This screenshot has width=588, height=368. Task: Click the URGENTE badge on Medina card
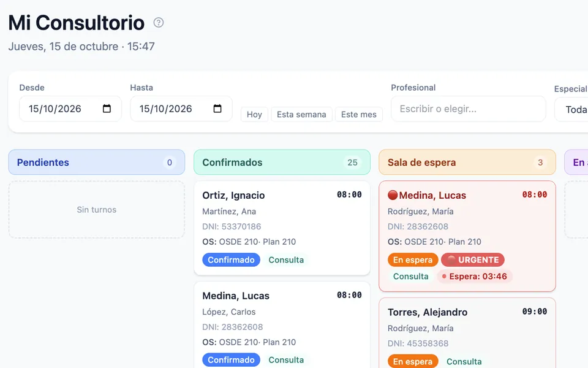pos(473,260)
